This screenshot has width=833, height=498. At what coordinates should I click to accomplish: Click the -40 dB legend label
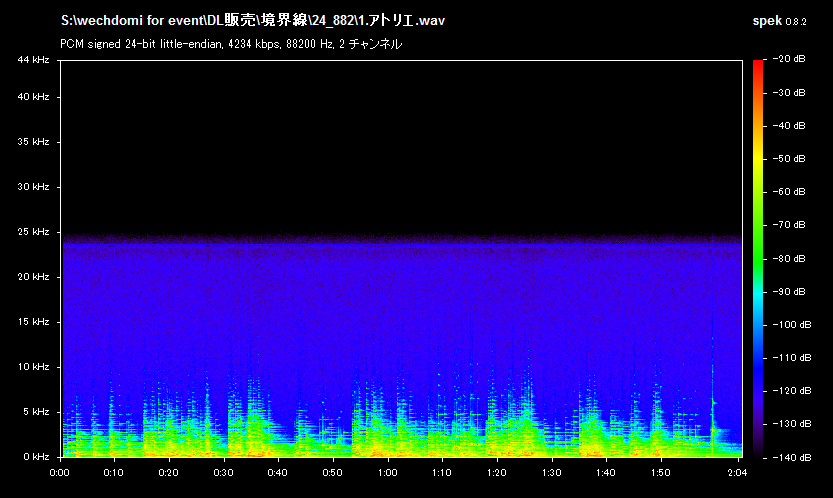(x=789, y=125)
